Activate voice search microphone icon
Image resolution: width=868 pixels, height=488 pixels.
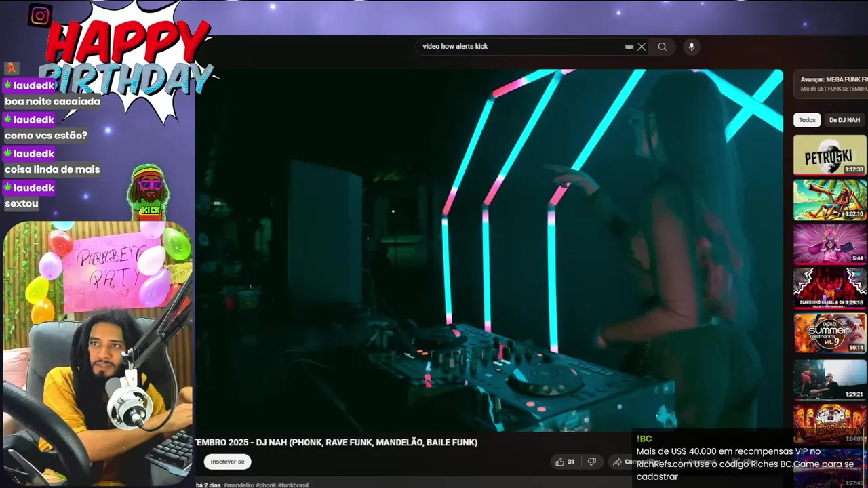(692, 47)
